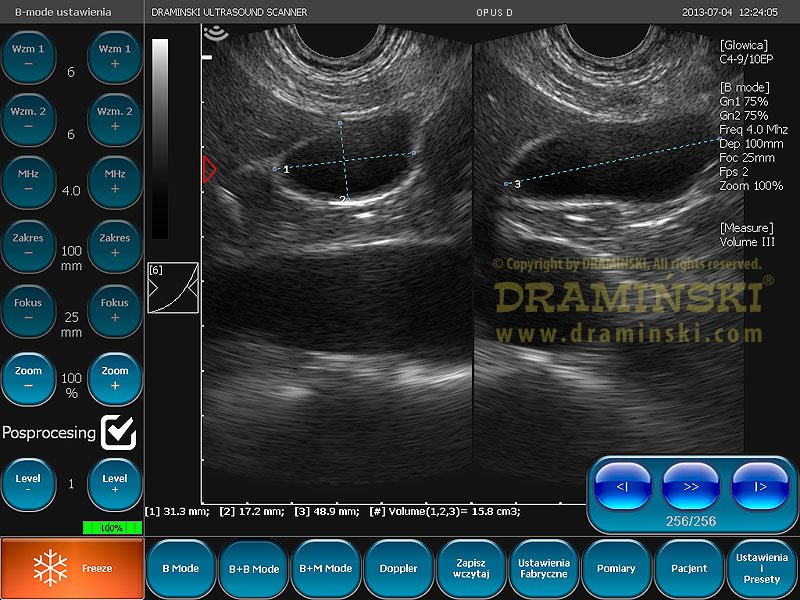
Task: Click the [3] 48.9 mm measurement
Action: tap(327, 511)
